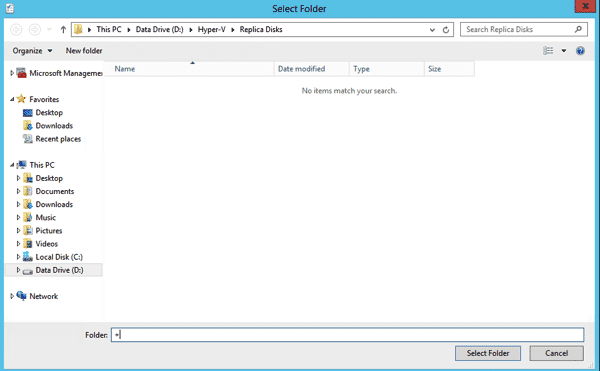
Task: Open the Organize menu
Action: pyautogui.click(x=32, y=50)
